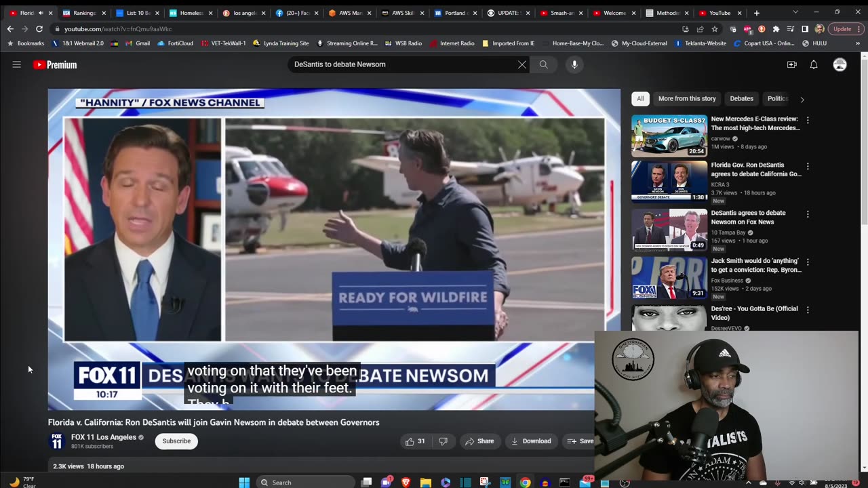Go to the YouTube Premium home logo
The width and height of the screenshot is (868, 488).
55,64
